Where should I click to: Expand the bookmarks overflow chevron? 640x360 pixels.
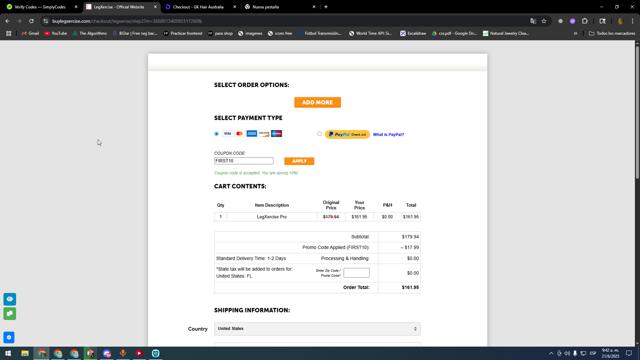pos(576,33)
